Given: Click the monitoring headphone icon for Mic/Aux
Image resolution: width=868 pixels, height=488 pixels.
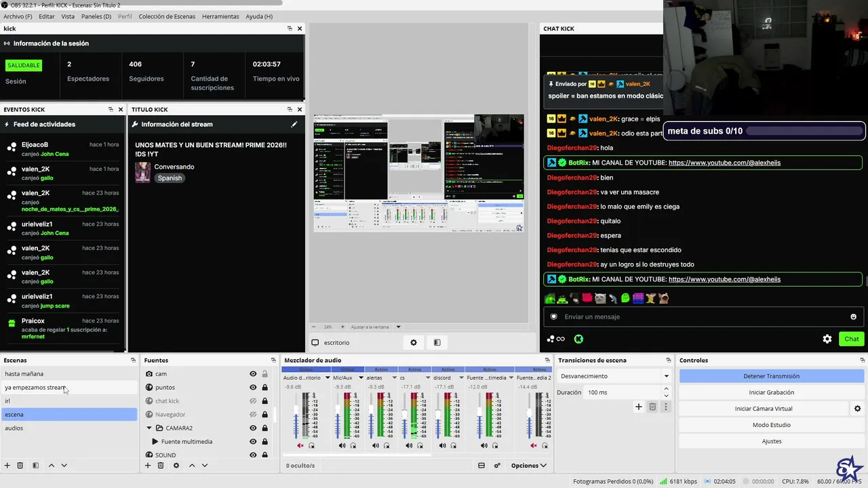Looking at the screenshot, I should pyautogui.click(x=353, y=445).
